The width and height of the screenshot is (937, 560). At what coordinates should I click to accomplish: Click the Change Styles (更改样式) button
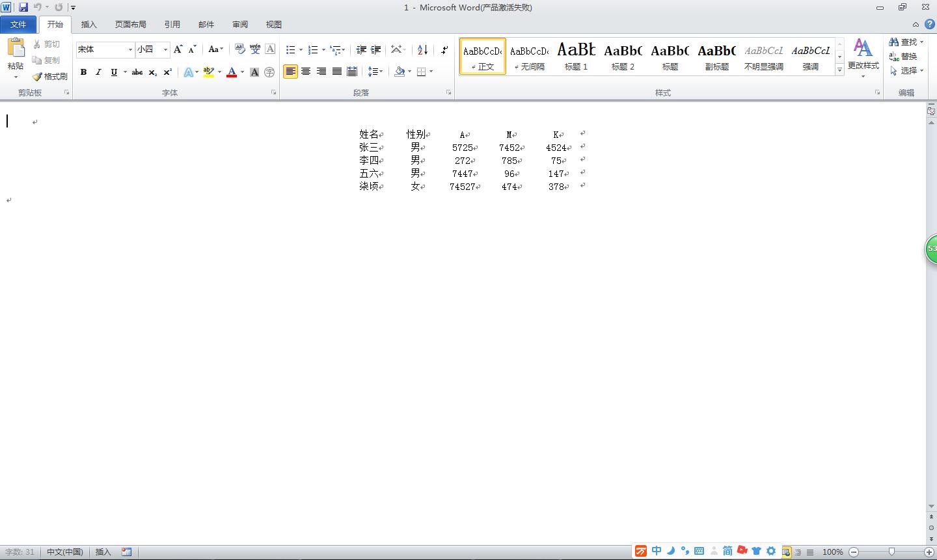pyautogui.click(x=863, y=57)
